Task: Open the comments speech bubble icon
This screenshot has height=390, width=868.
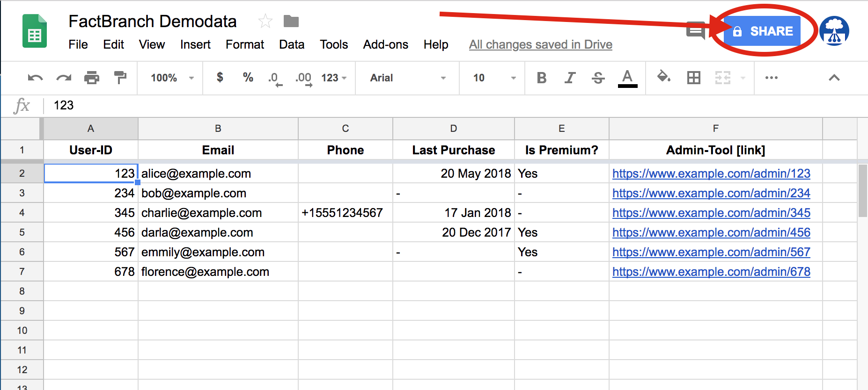Action: pyautogui.click(x=696, y=31)
